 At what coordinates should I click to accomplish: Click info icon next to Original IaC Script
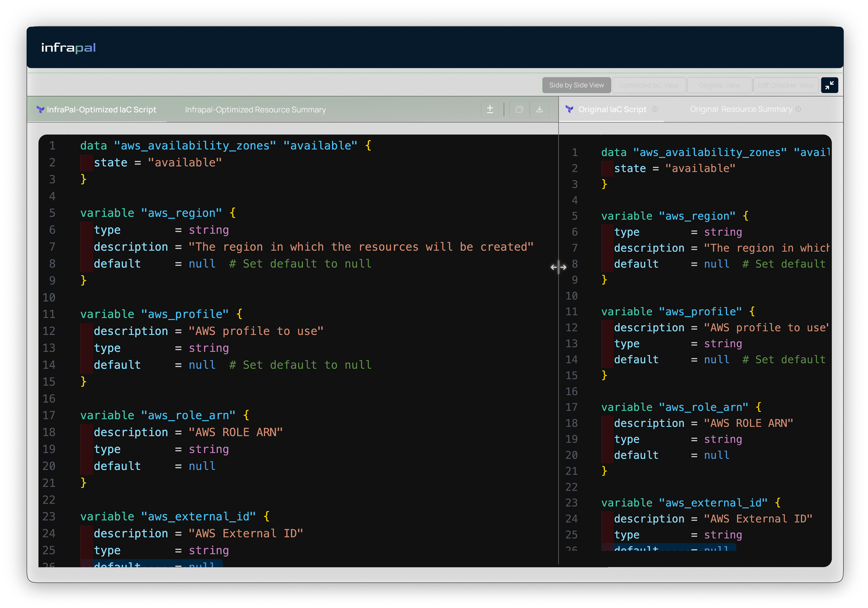click(x=655, y=109)
